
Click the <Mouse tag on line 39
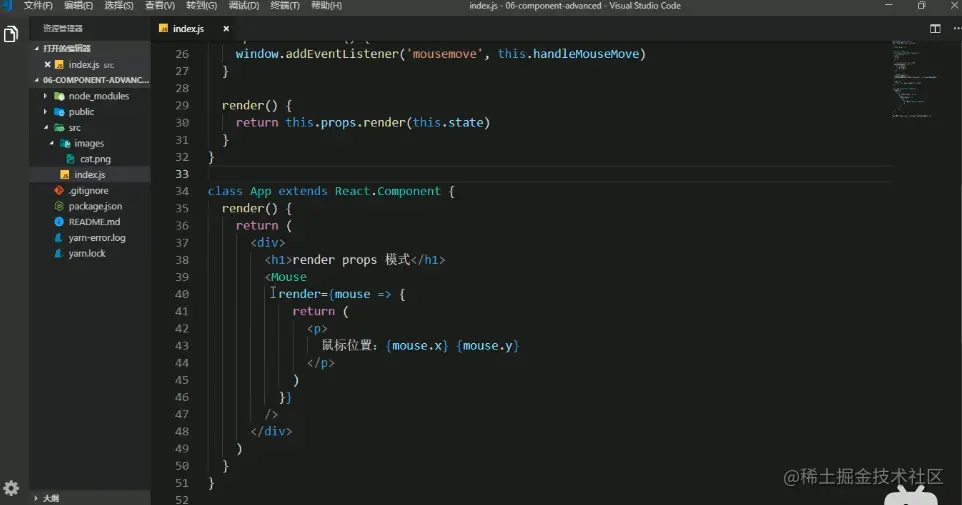(285, 277)
